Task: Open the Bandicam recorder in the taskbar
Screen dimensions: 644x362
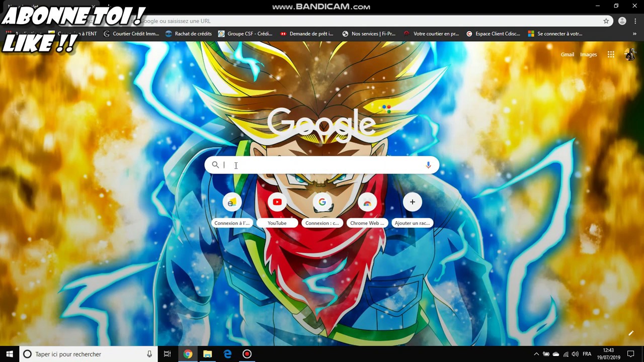Action: pyautogui.click(x=247, y=354)
